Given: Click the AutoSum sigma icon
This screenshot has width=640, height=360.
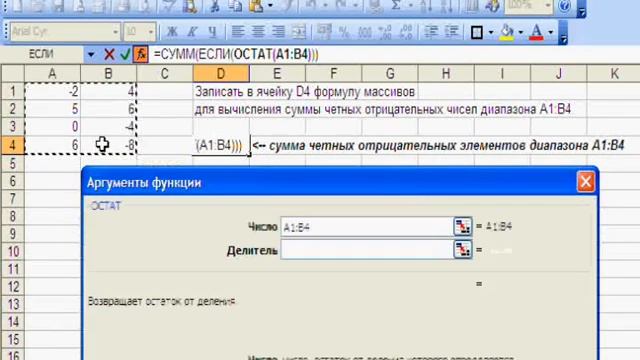Looking at the screenshot, I should pos(395,6).
